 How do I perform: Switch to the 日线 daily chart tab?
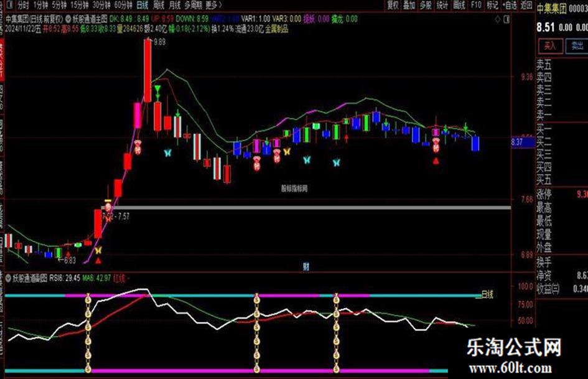(142, 5)
